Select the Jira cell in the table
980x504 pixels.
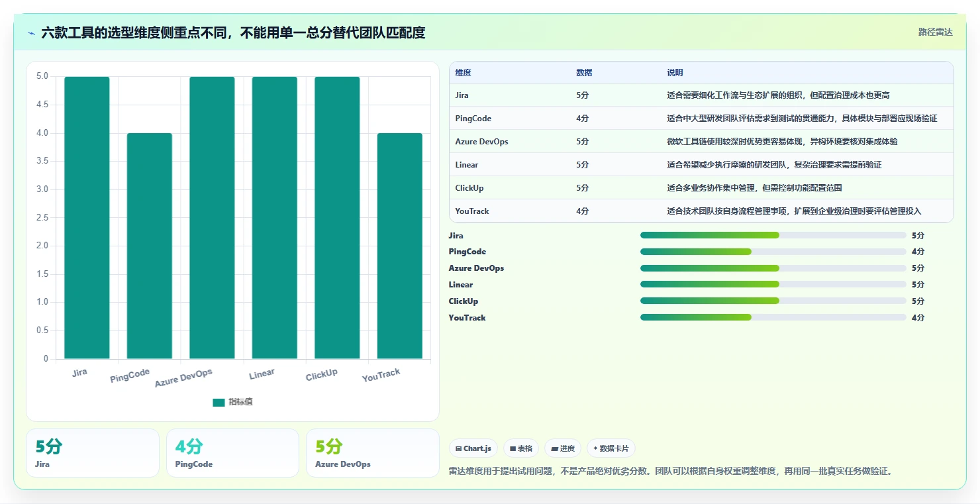pos(462,95)
